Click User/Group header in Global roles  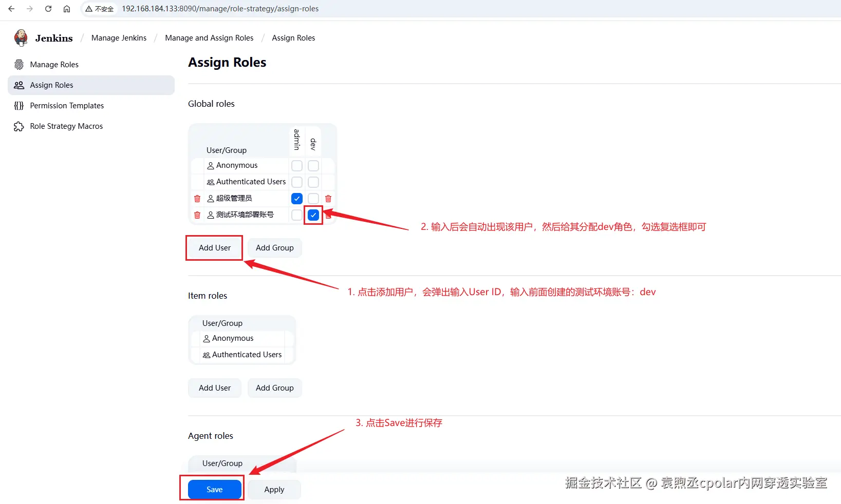click(227, 150)
